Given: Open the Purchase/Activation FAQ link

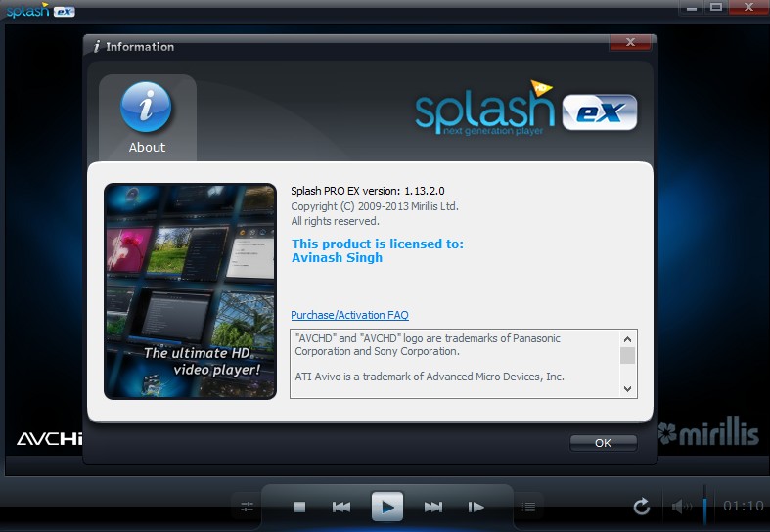Looking at the screenshot, I should [x=349, y=315].
